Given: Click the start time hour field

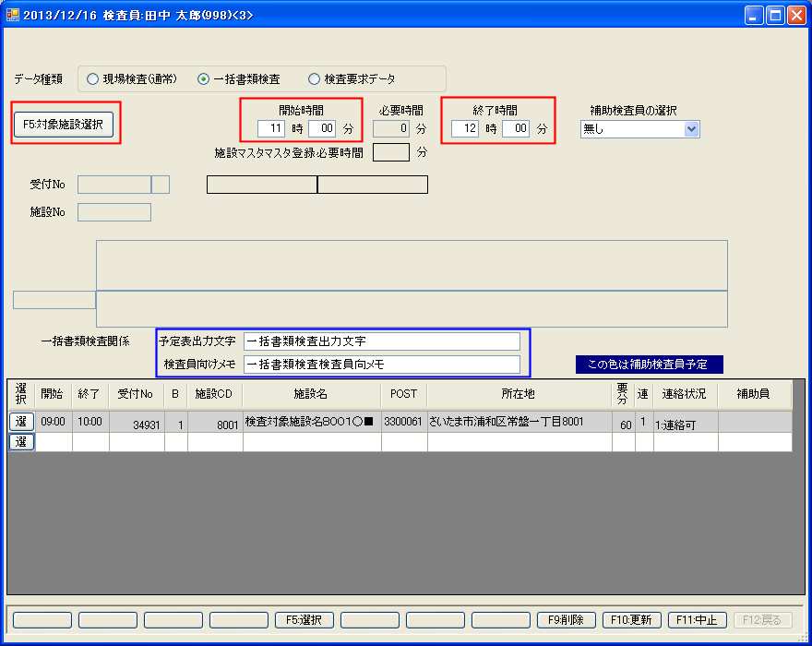Looking at the screenshot, I should (271, 128).
